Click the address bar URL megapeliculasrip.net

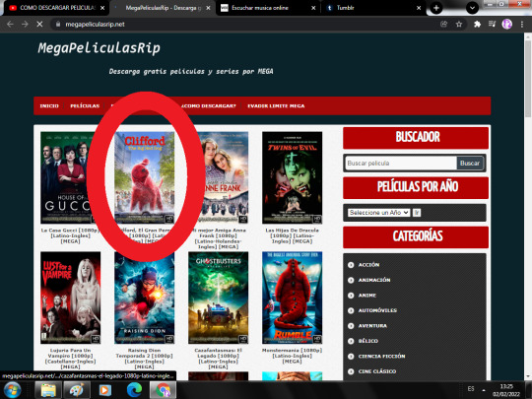coord(95,24)
